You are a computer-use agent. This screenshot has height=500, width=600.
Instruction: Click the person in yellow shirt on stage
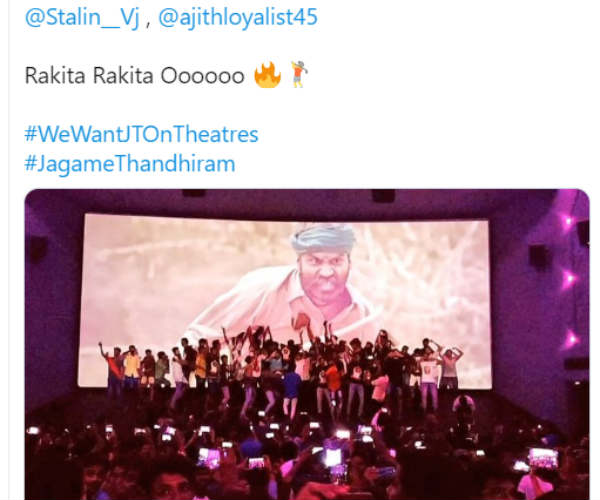point(132,365)
